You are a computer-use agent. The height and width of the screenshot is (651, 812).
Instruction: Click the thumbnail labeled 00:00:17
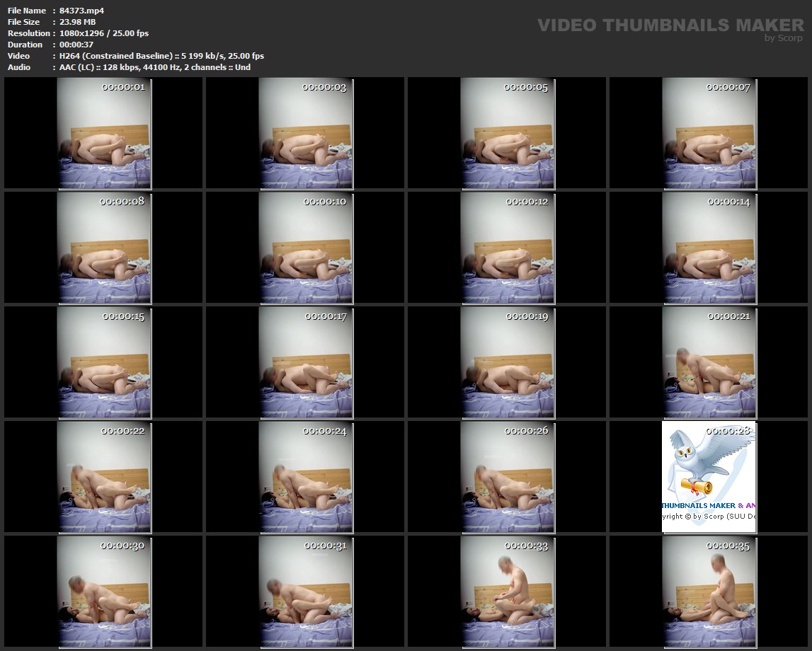pyautogui.click(x=305, y=362)
